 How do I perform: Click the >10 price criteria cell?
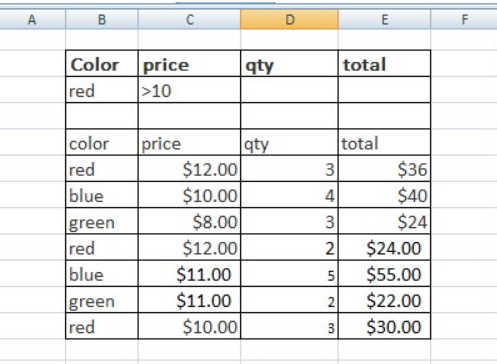click(189, 90)
